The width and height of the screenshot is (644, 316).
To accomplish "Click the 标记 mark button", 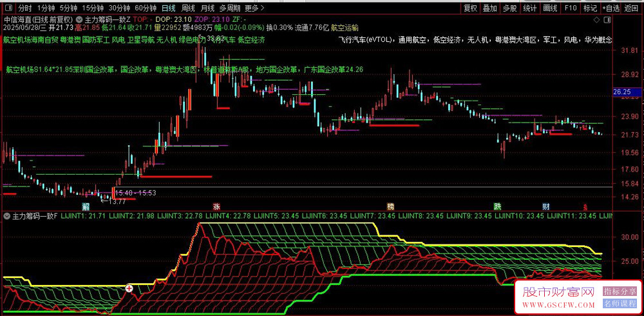I will (x=590, y=8).
